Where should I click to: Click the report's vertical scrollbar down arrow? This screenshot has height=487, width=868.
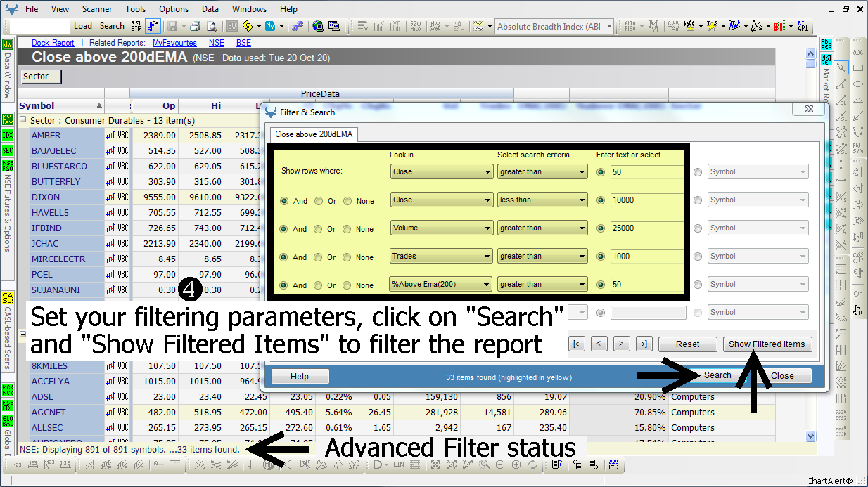810,436
